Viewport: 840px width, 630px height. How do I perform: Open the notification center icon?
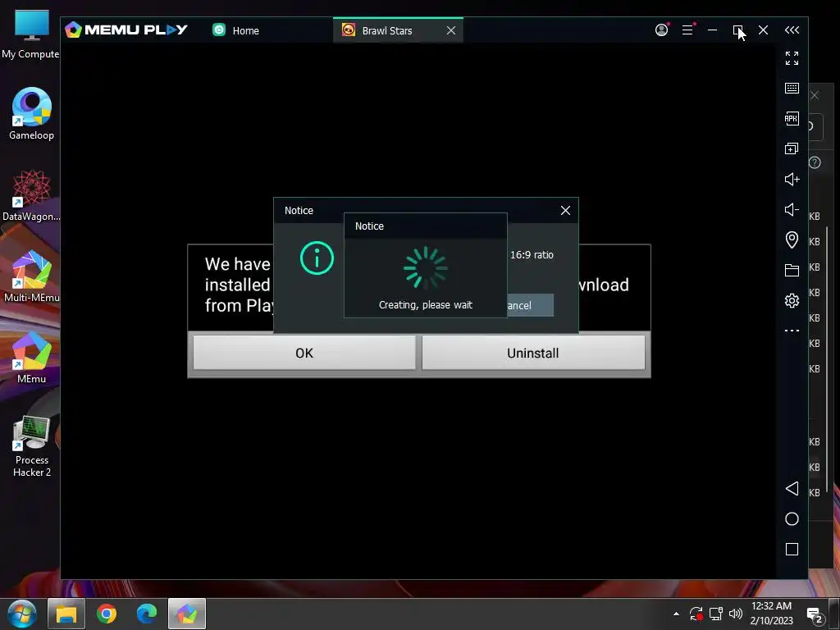(815, 615)
